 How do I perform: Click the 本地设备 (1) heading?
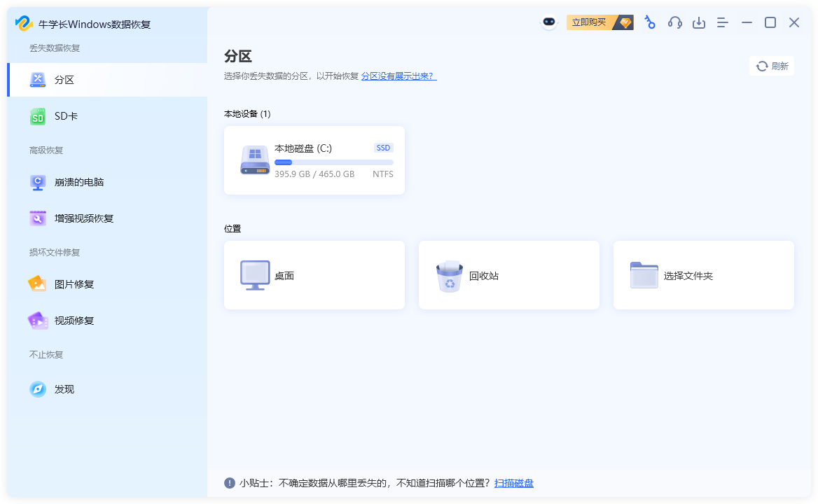(247, 113)
